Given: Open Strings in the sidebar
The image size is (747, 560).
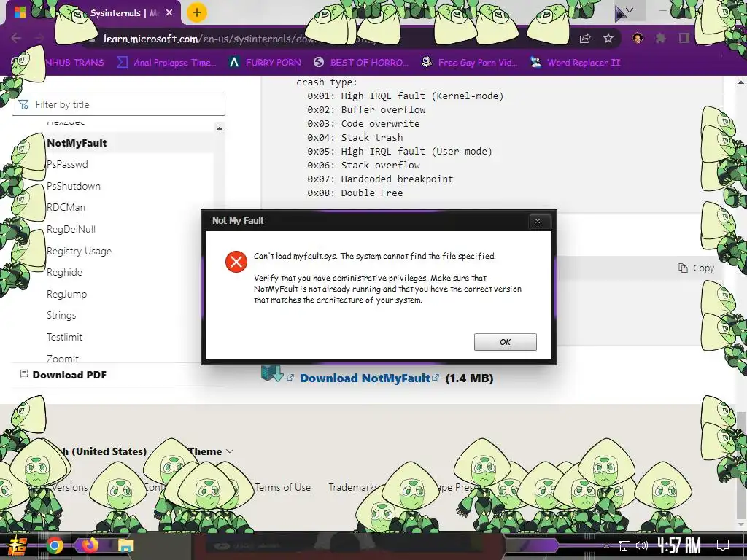Looking at the screenshot, I should click(x=61, y=315).
